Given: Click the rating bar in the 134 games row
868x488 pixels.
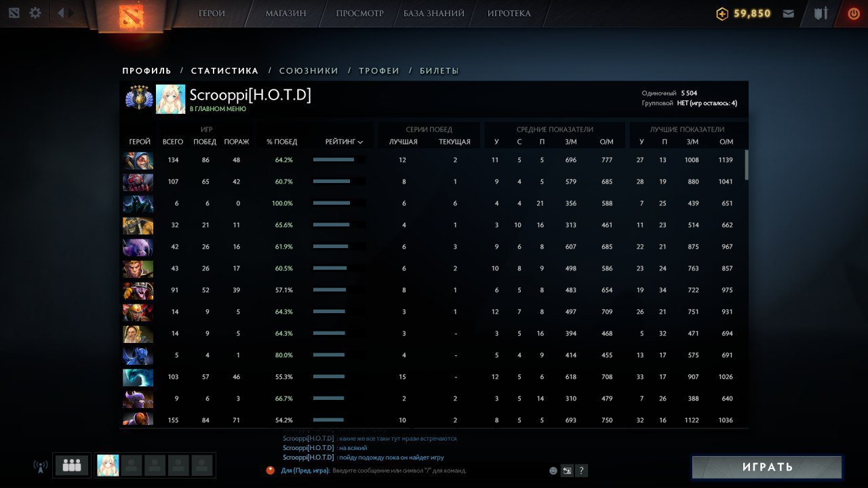Looking at the screenshot, I should (339, 160).
